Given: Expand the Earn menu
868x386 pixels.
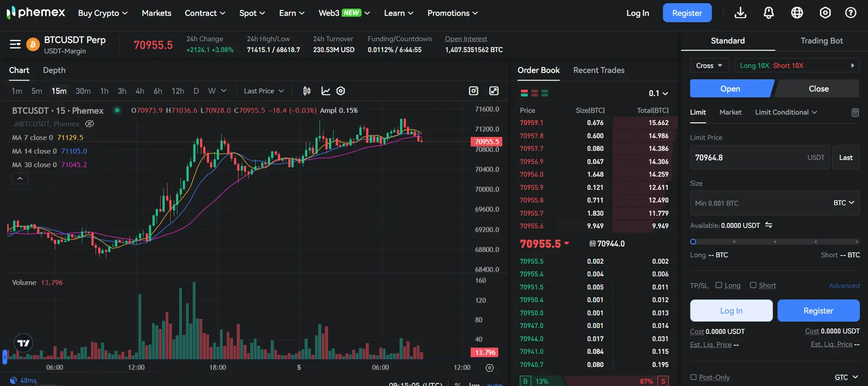Looking at the screenshot, I should coord(291,13).
